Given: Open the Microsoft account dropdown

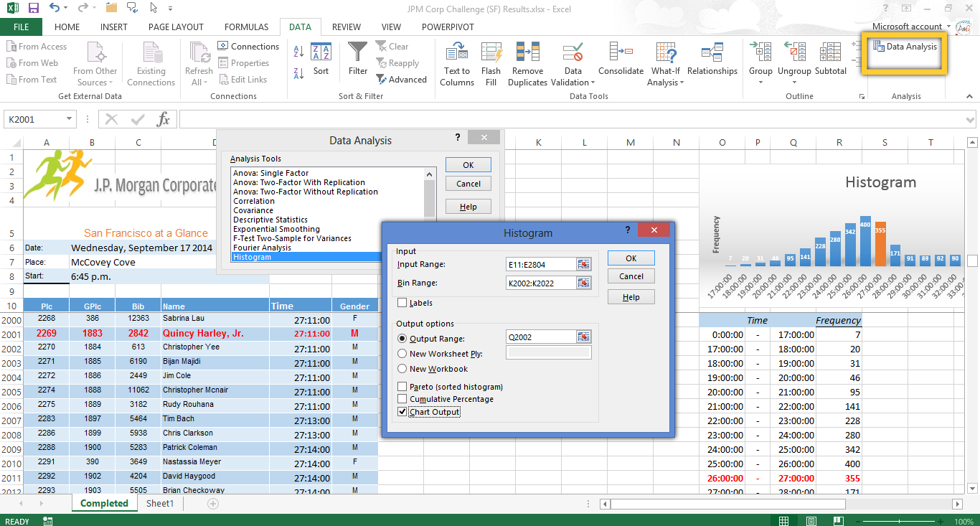Looking at the screenshot, I should point(949,27).
